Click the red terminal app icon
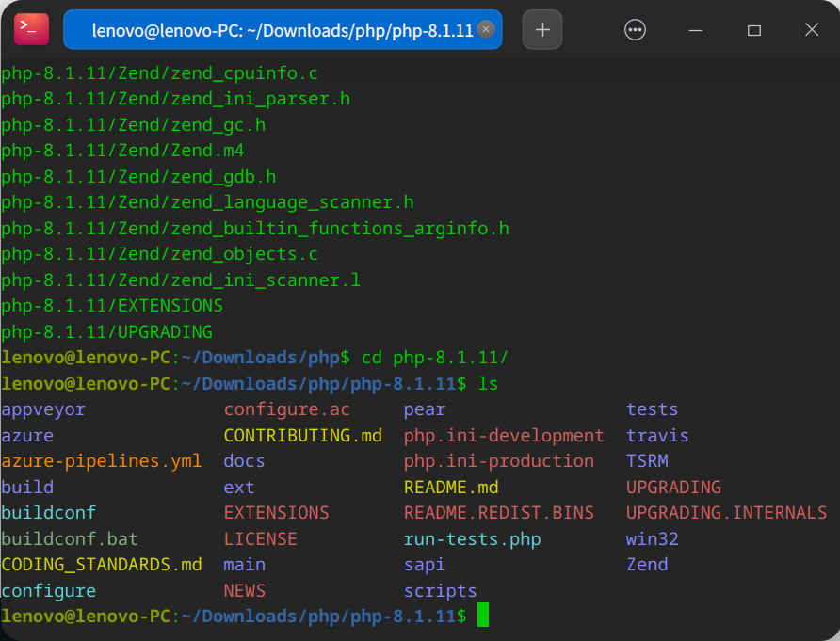Image resolution: width=840 pixels, height=641 pixels. pyautogui.click(x=32, y=29)
